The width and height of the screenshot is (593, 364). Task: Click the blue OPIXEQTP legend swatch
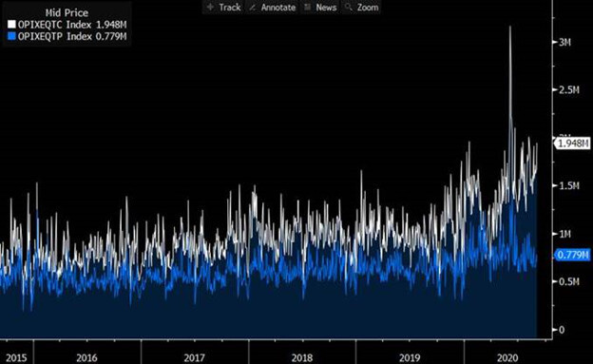pyautogui.click(x=11, y=36)
